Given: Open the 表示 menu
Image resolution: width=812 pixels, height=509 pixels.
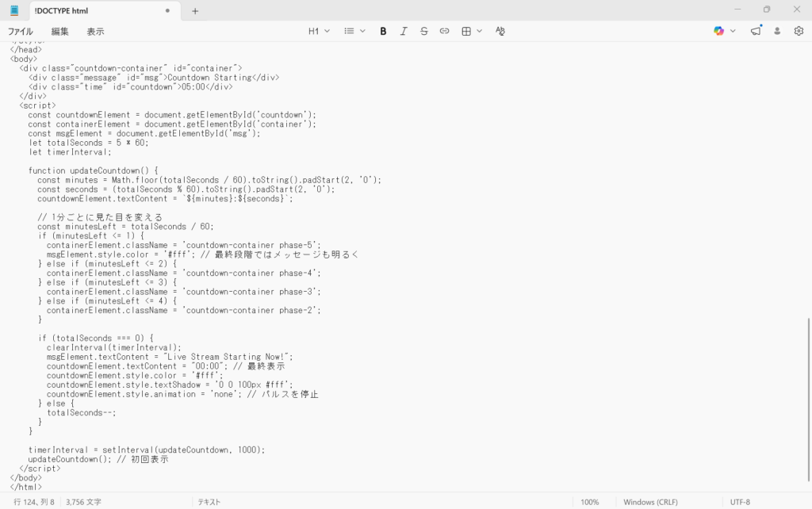Looking at the screenshot, I should click(95, 32).
